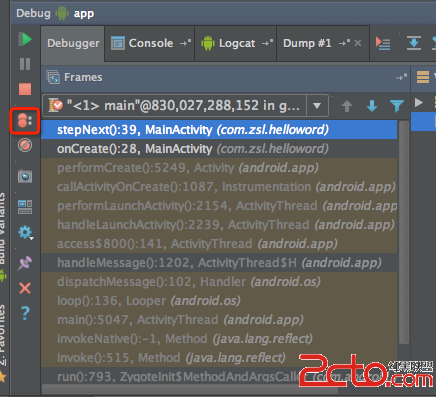Click the frames list vertical scrollbar

click(404, 233)
